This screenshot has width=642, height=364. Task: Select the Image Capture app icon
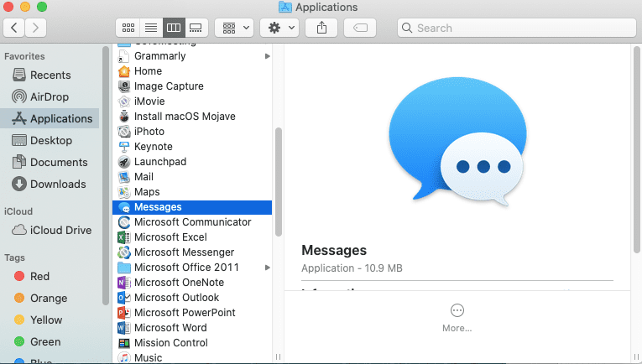coord(124,86)
